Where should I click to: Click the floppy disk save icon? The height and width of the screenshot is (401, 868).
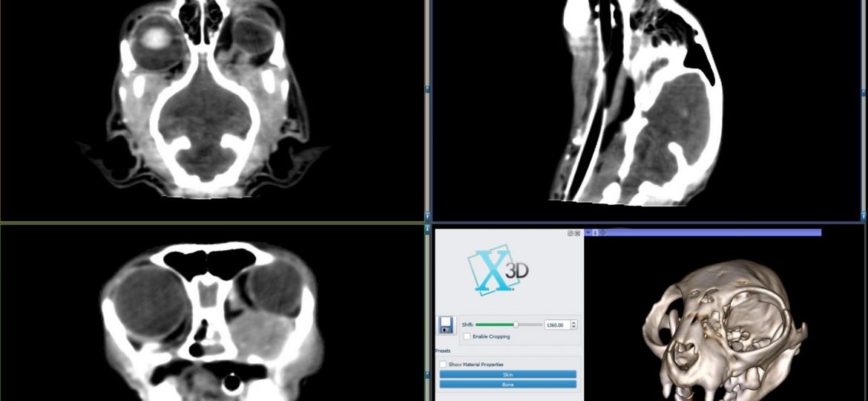tap(447, 325)
